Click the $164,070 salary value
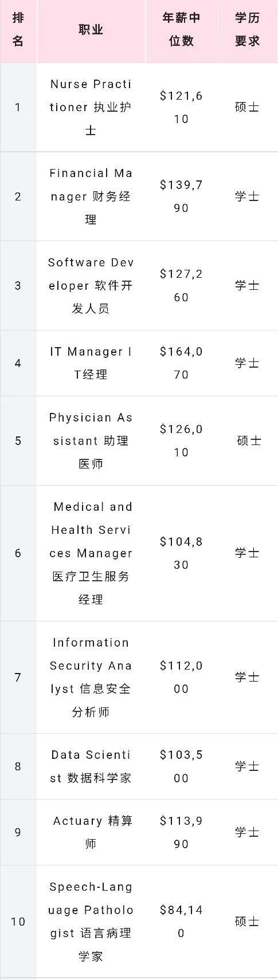The width and height of the screenshot is (278, 980). point(181,363)
